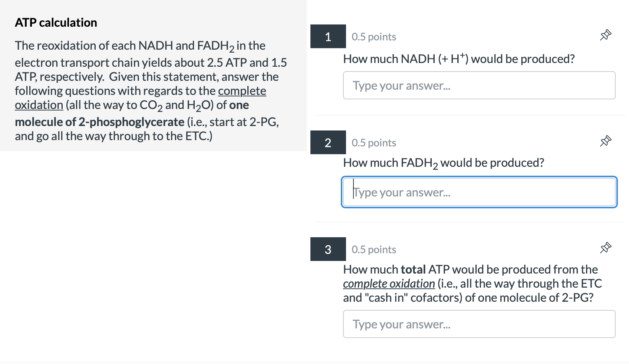This screenshot has height=364, width=629.
Task: Click the question 2 text about FADH2 produced
Action: (x=444, y=162)
